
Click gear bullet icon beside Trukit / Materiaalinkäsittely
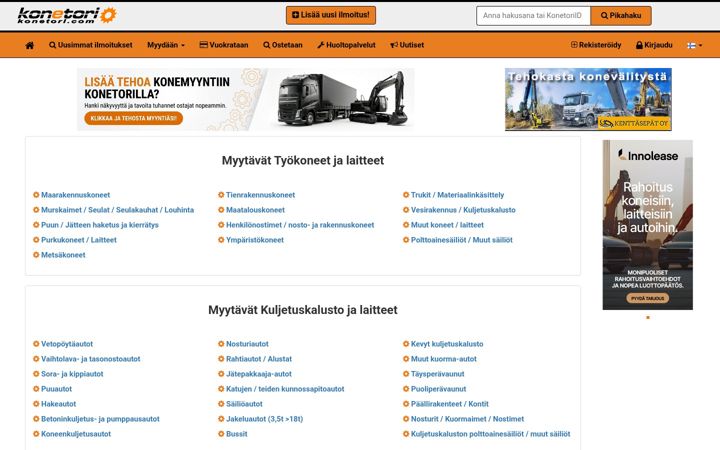[x=406, y=195]
